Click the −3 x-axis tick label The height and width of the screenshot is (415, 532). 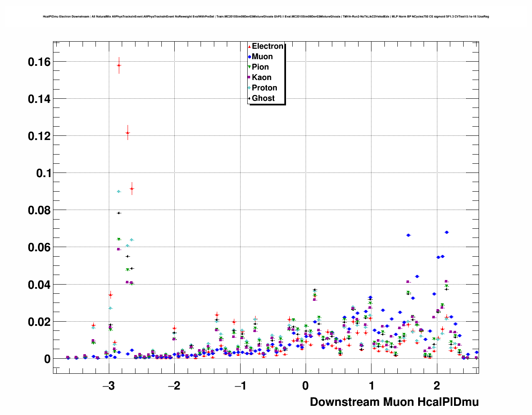(108, 386)
